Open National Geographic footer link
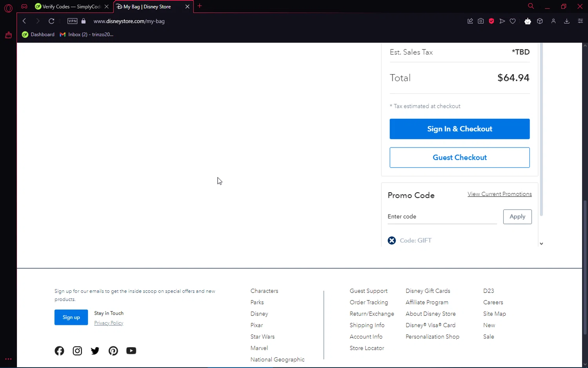This screenshot has height=368, width=588. (x=278, y=359)
